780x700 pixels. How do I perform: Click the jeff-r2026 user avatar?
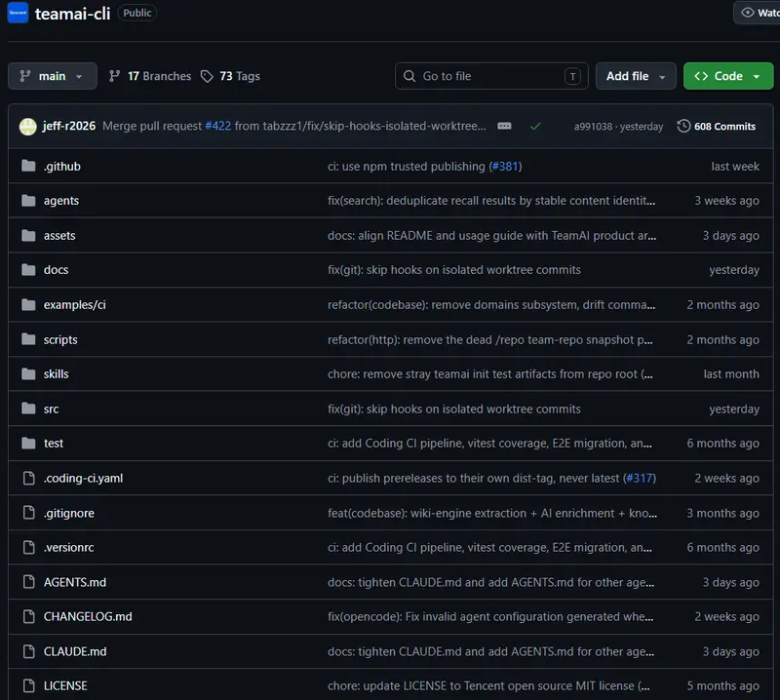pyautogui.click(x=28, y=127)
